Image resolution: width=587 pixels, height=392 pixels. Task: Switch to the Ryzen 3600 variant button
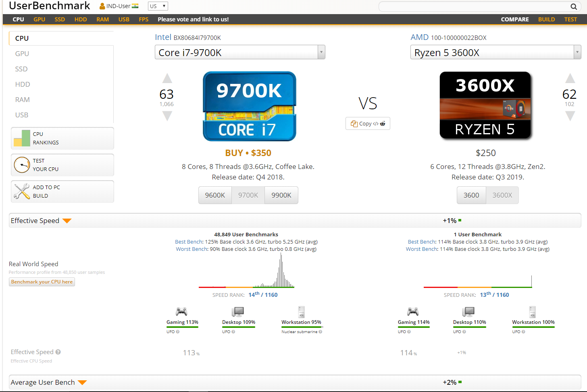coord(471,195)
